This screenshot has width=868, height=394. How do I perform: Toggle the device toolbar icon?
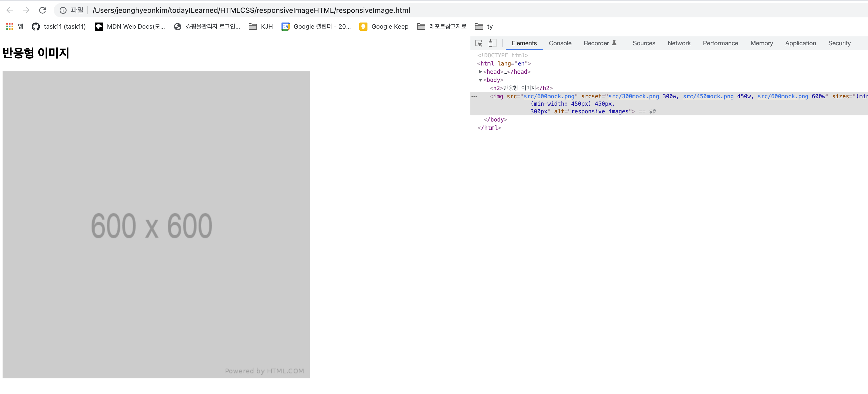point(492,43)
